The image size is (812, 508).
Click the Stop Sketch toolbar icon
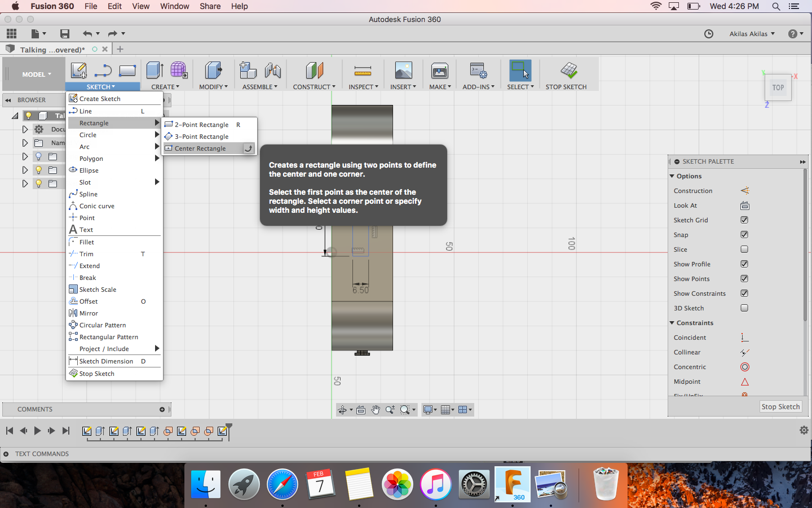pyautogui.click(x=568, y=71)
